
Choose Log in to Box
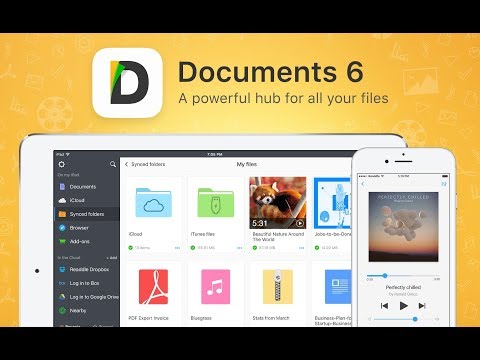pyautogui.click(x=84, y=283)
